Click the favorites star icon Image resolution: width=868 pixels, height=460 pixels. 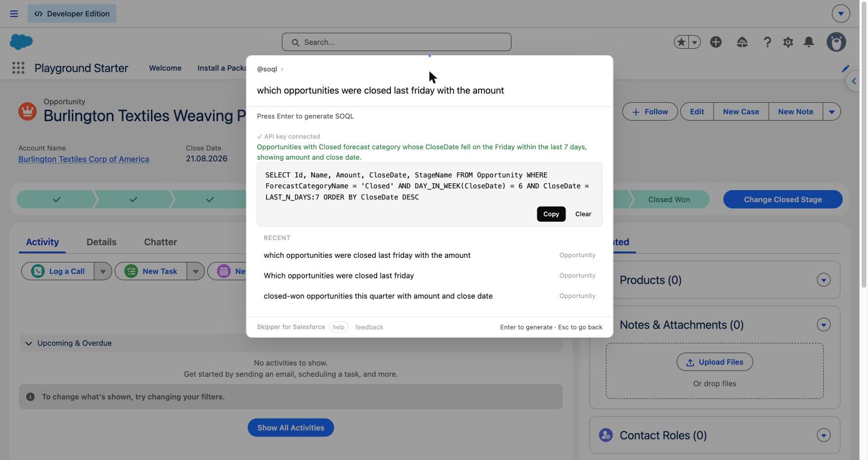point(681,42)
